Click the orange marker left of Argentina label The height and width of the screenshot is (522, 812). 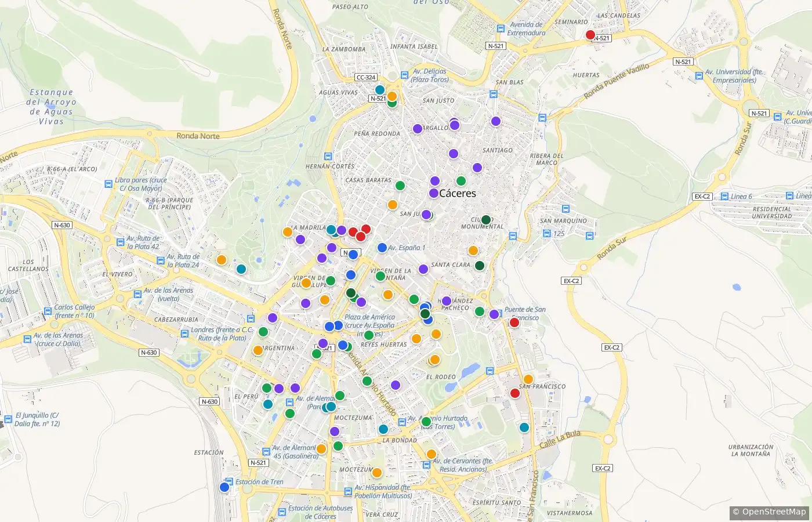[x=258, y=350]
